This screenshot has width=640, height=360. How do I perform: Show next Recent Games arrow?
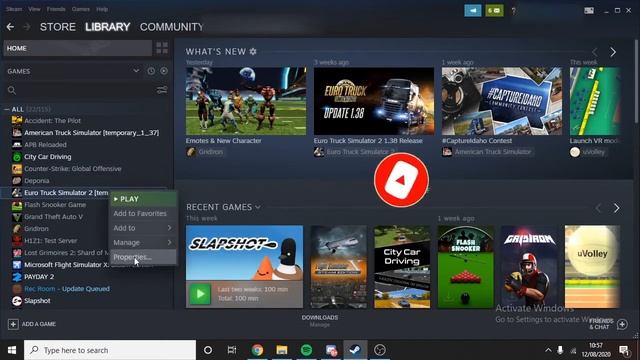(616, 208)
